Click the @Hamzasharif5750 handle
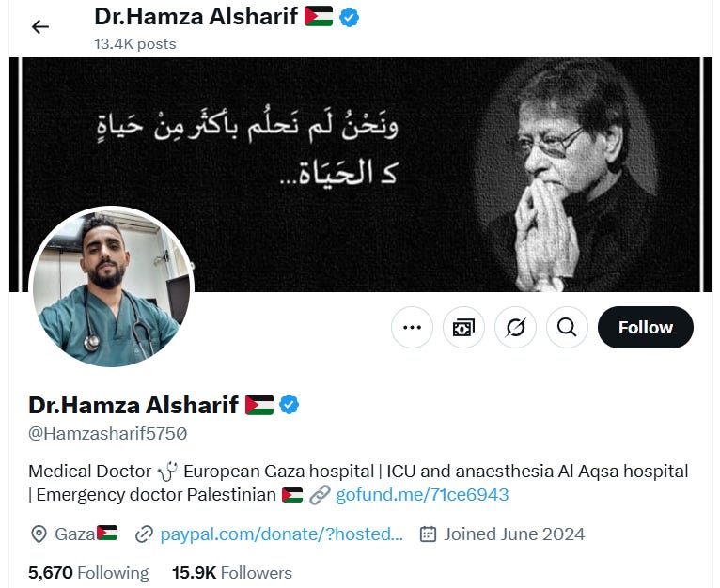 click(x=107, y=433)
